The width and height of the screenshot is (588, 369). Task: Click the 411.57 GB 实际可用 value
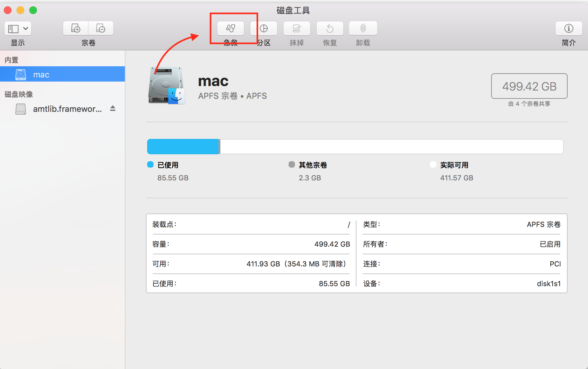[457, 178]
